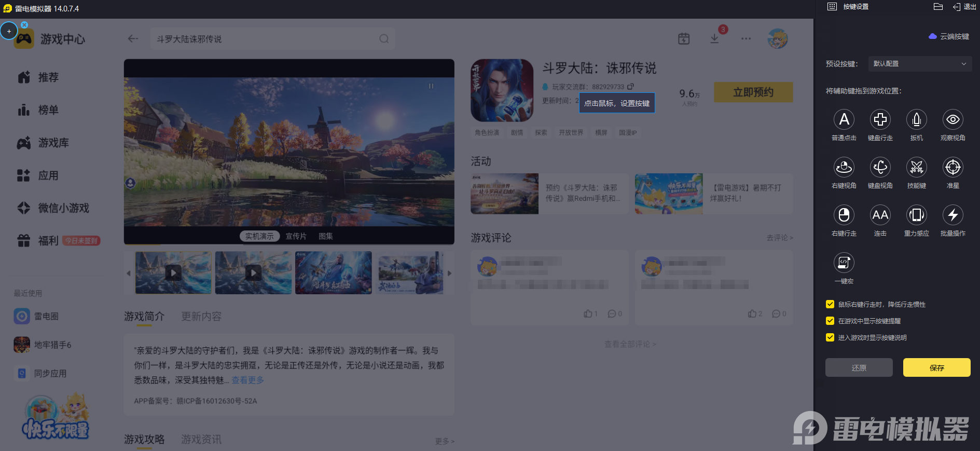Go back with the left arrow
Viewport: 980px width, 451px height.
coord(133,39)
